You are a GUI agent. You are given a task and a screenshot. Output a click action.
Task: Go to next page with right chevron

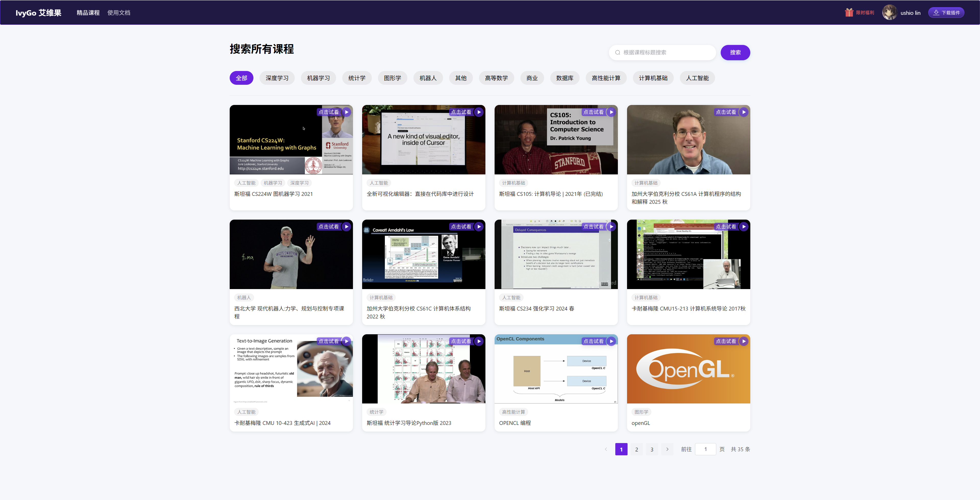pos(667,449)
